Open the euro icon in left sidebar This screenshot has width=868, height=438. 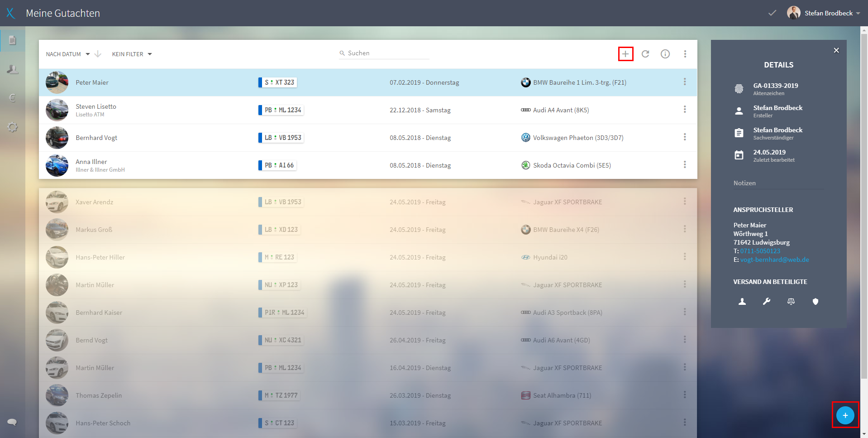13,98
